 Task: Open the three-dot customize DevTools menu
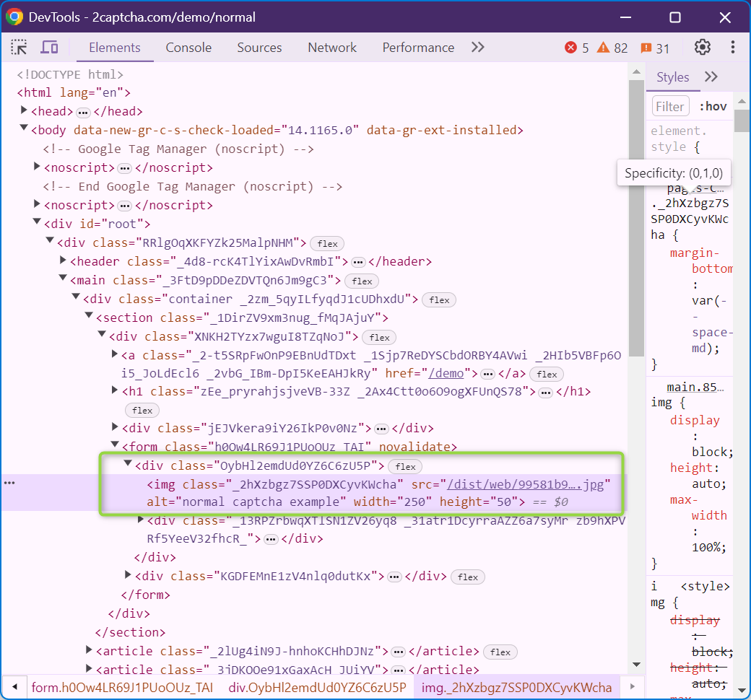click(x=732, y=48)
